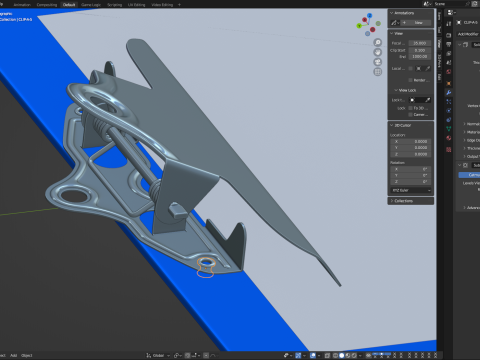Image resolution: width=480 pixels, height=360 pixels.
Task: Expand the Normals subpanel in modifier
Action: pos(465,124)
